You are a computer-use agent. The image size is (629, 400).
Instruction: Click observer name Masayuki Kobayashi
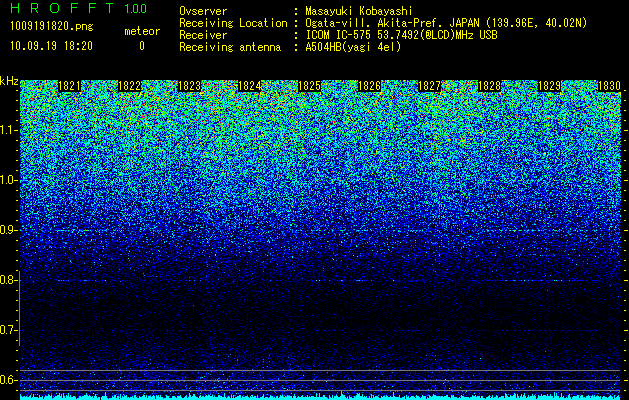(x=359, y=12)
